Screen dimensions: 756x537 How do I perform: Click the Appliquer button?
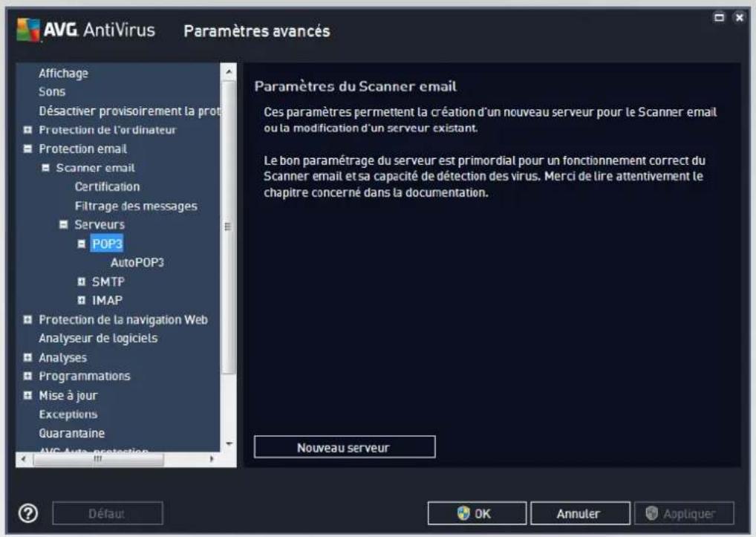point(684,513)
